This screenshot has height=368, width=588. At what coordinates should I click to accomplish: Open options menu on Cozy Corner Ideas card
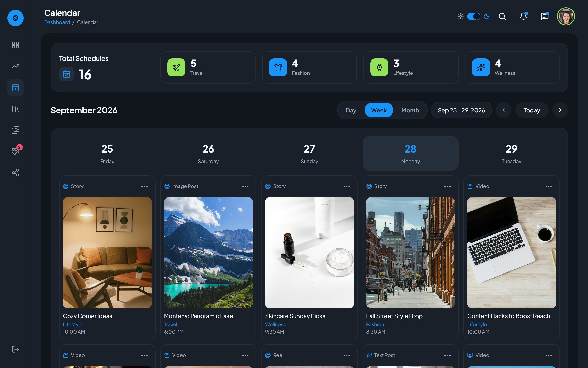(x=145, y=186)
